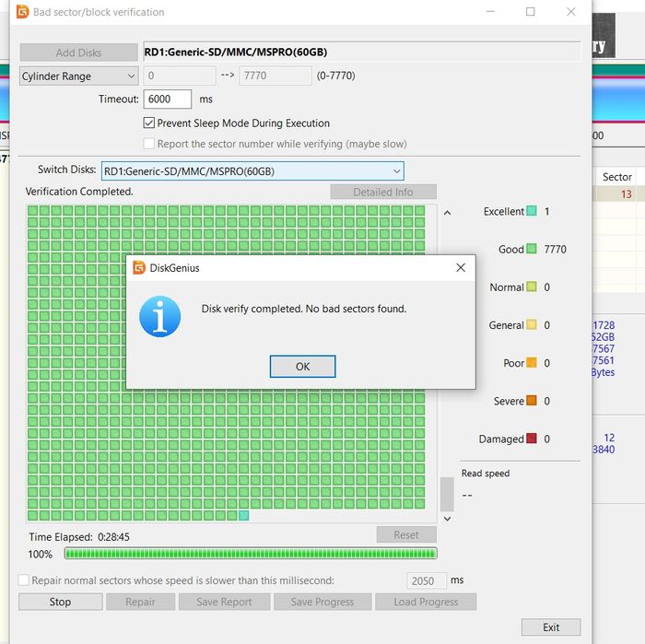Click the blue information icon
Image resolution: width=645 pixels, height=644 pixels.
click(160, 317)
